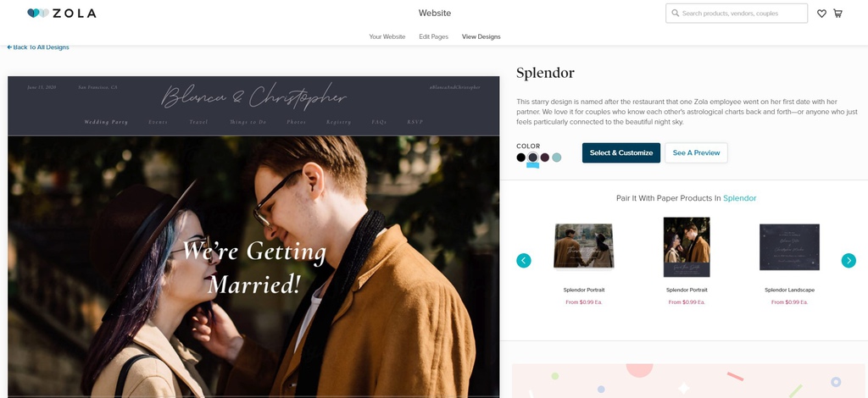Open the shopping cart icon
Image resolution: width=868 pixels, height=398 pixels.
coord(837,14)
